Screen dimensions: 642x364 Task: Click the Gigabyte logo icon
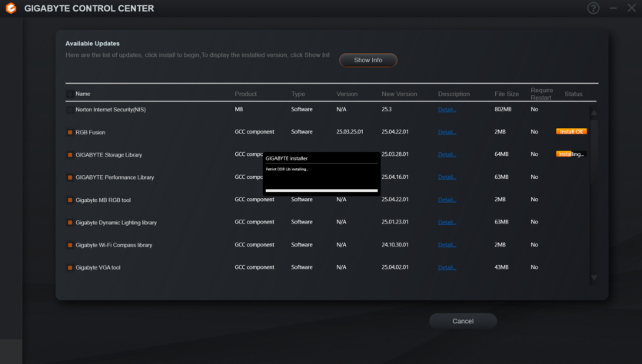click(x=11, y=8)
